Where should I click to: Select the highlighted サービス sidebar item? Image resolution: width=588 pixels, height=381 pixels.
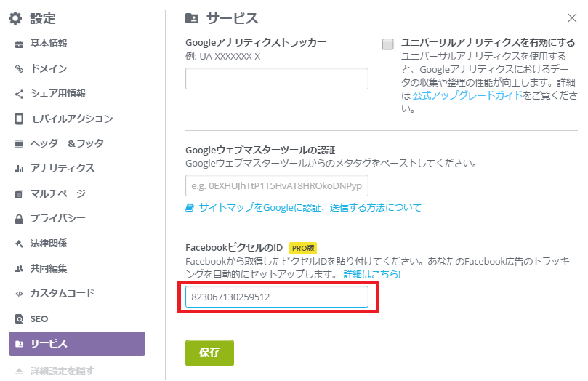(x=77, y=343)
